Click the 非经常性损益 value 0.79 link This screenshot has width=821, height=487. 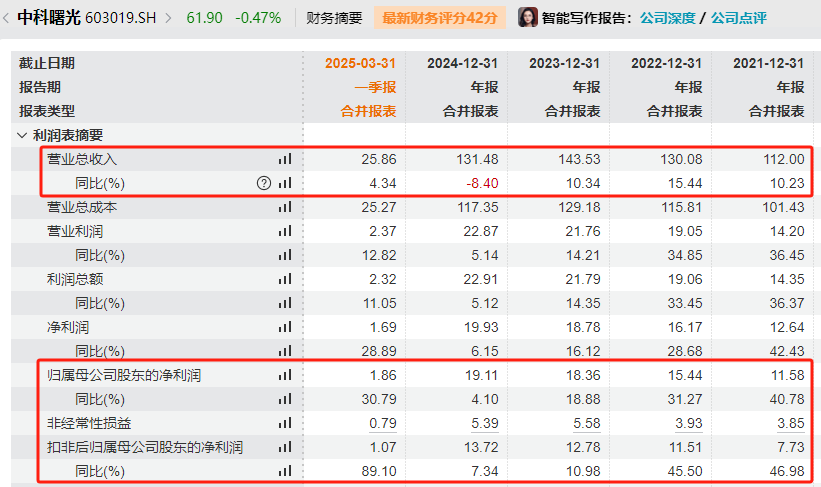[383, 423]
